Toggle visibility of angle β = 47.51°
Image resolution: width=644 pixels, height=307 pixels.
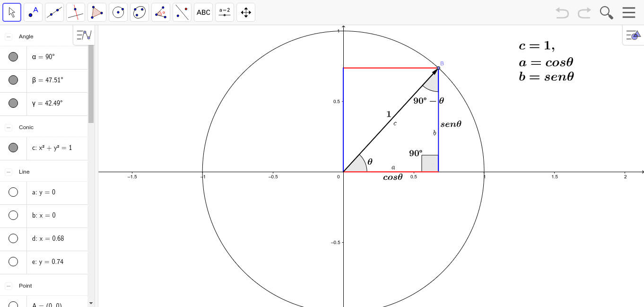(13, 80)
